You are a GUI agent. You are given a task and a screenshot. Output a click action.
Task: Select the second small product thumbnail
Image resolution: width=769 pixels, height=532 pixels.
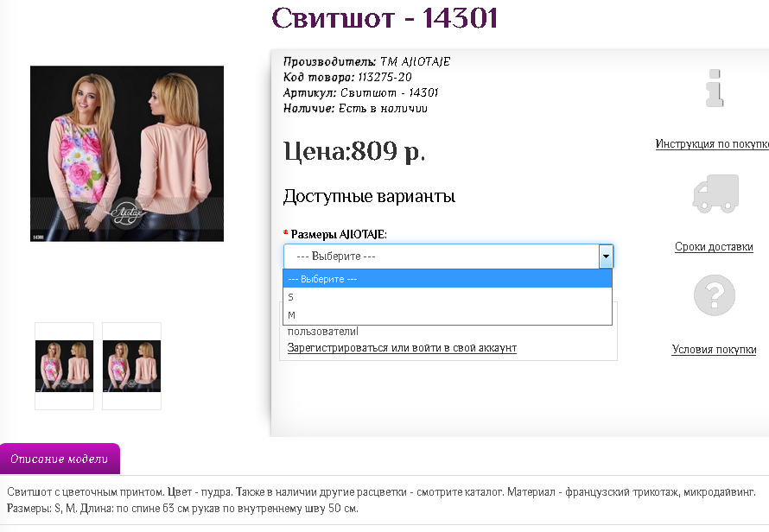point(131,366)
